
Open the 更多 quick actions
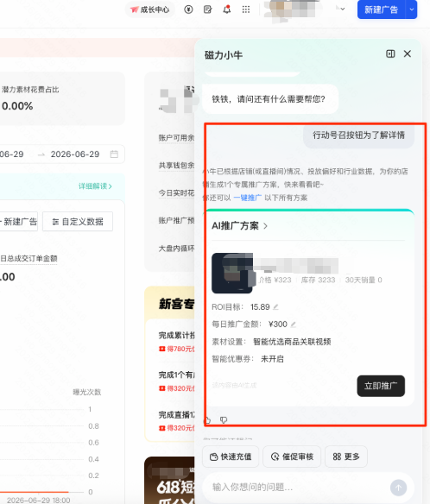[x=346, y=457]
